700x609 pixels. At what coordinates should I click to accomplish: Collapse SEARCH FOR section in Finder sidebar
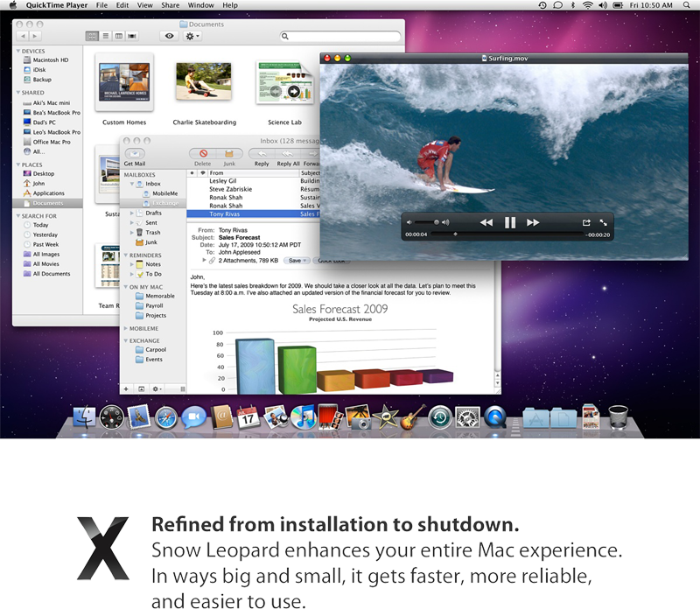tap(18, 215)
